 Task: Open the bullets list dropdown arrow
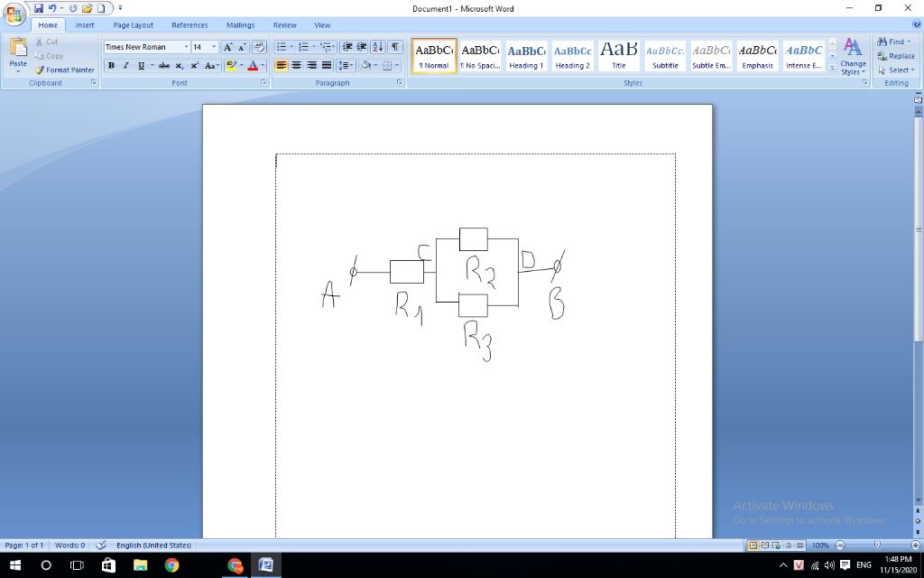pyautogui.click(x=291, y=47)
